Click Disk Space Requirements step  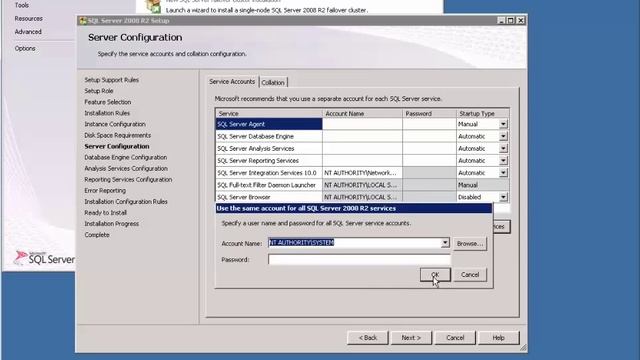click(118, 135)
